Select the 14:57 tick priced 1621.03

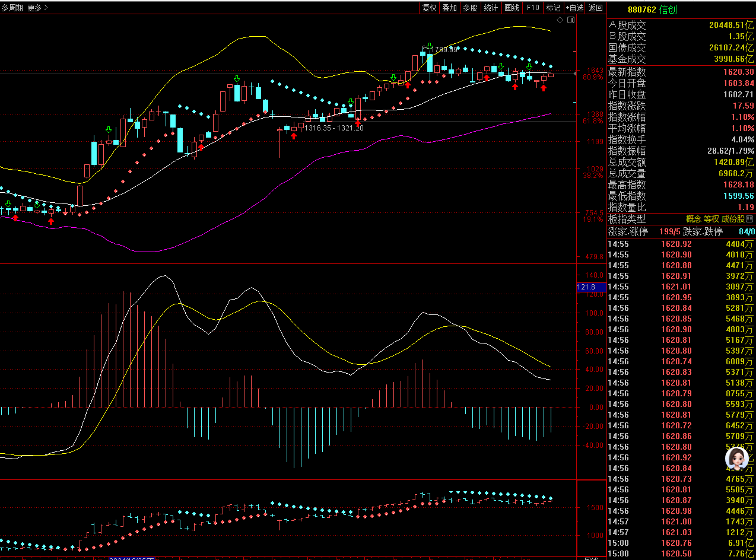click(681, 532)
